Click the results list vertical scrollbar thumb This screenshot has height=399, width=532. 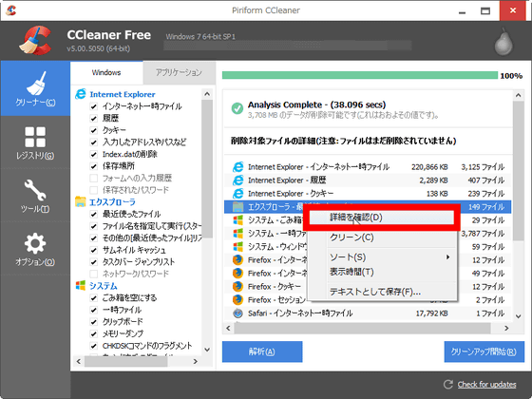point(519,171)
